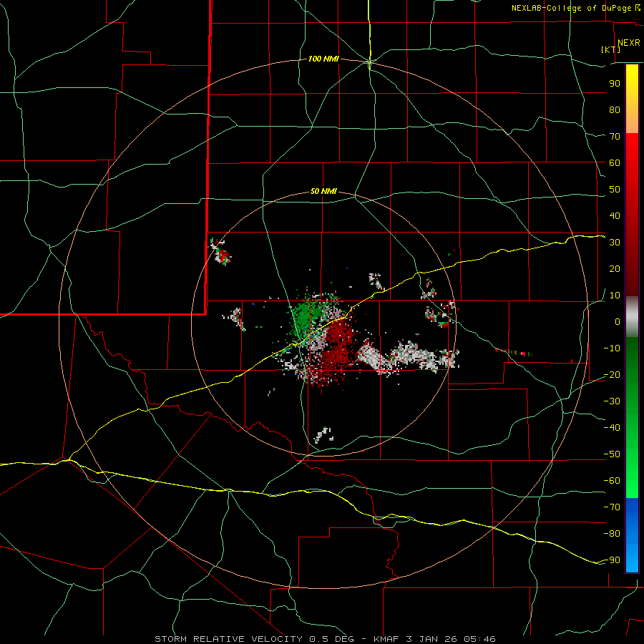
Task: Click the -40 value on velocity scale
Action: click(612, 428)
